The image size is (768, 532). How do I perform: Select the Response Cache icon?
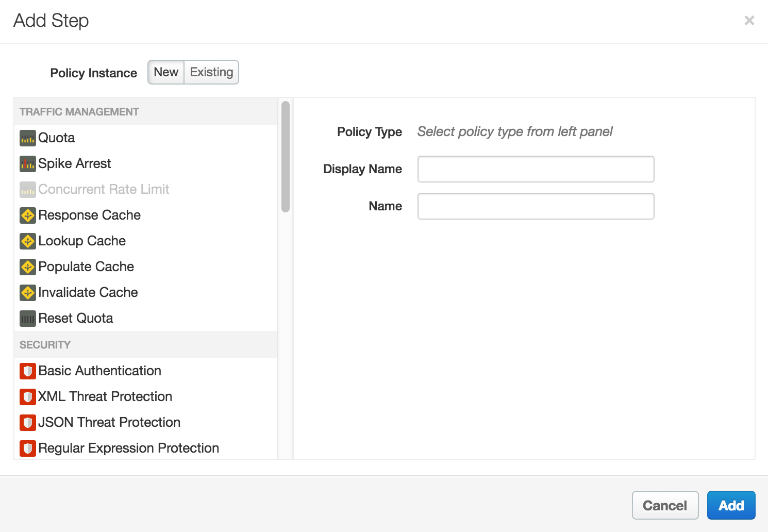(27, 215)
